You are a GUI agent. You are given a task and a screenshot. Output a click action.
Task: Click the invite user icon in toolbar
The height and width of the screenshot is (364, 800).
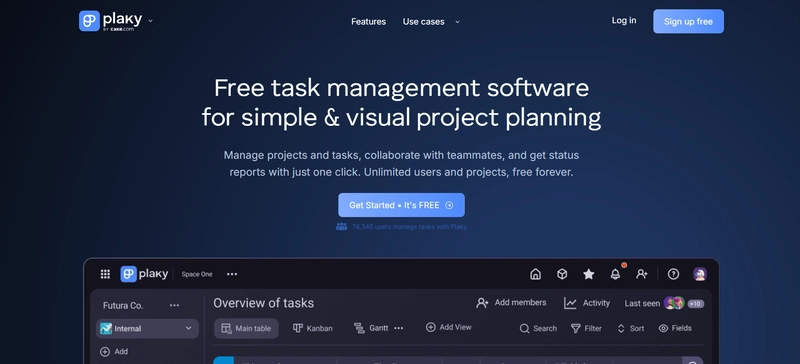(642, 274)
